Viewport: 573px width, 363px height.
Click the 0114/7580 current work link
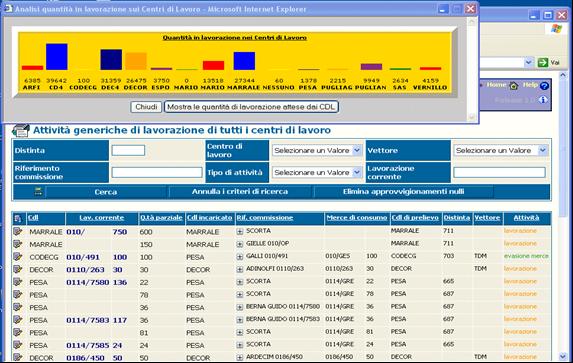[x=88, y=282]
